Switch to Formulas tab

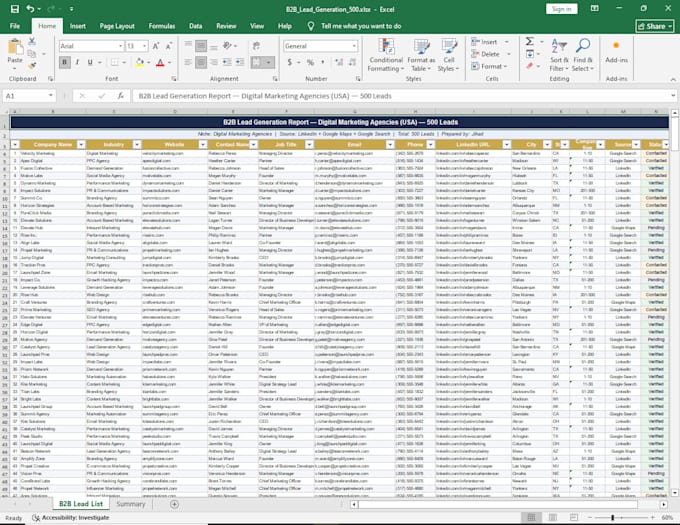pos(162,26)
